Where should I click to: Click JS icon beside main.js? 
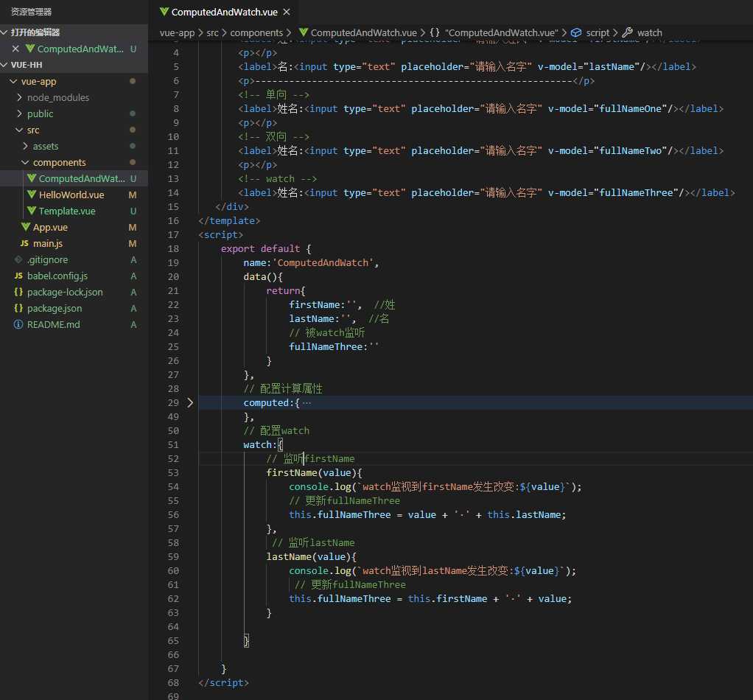[x=24, y=243]
